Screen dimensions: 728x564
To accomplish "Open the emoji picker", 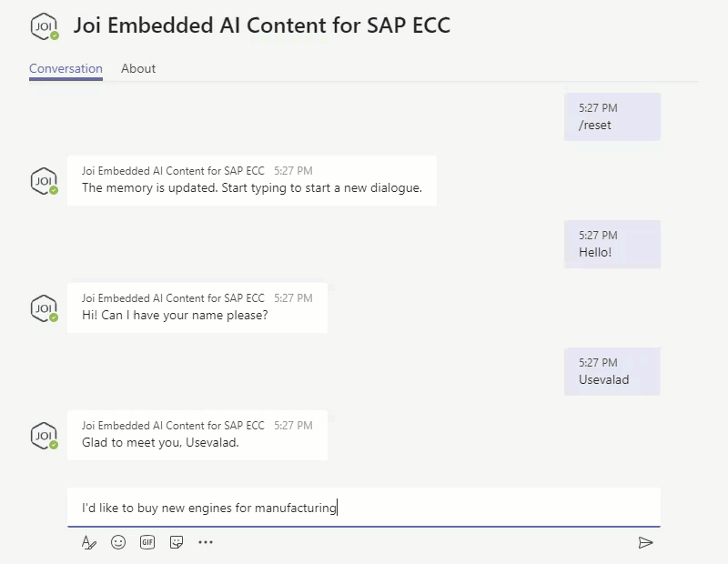I will [118, 542].
